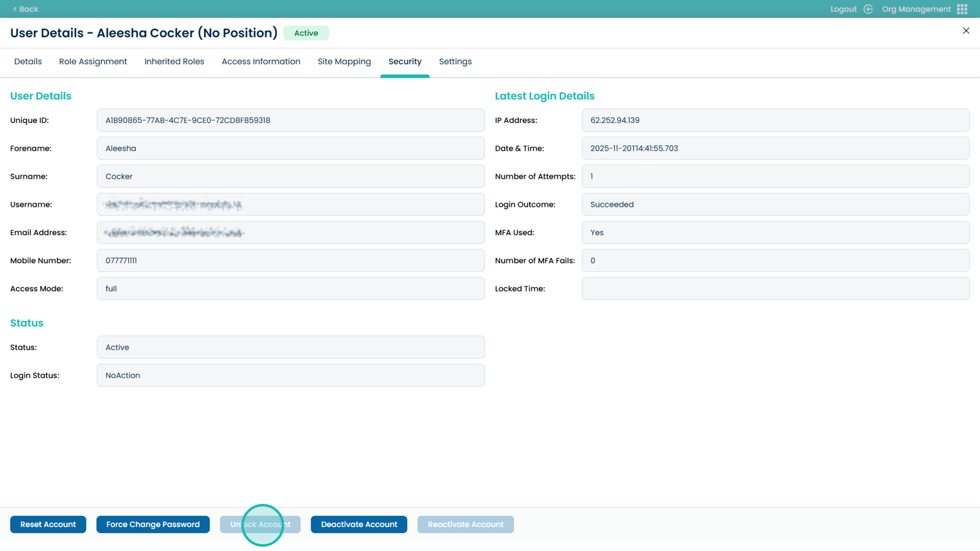Switch to the Settings tab
Viewport: 980px width, 551px height.
[455, 62]
